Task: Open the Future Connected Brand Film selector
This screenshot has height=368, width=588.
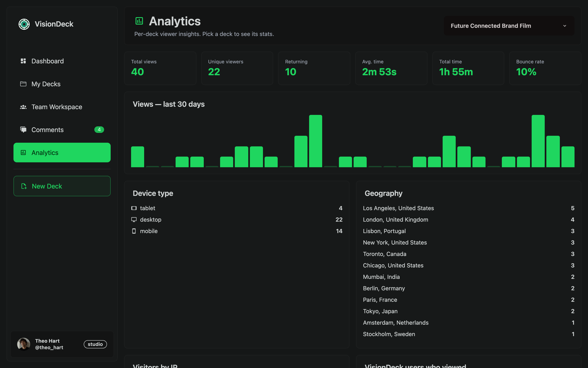Action: pos(509,26)
